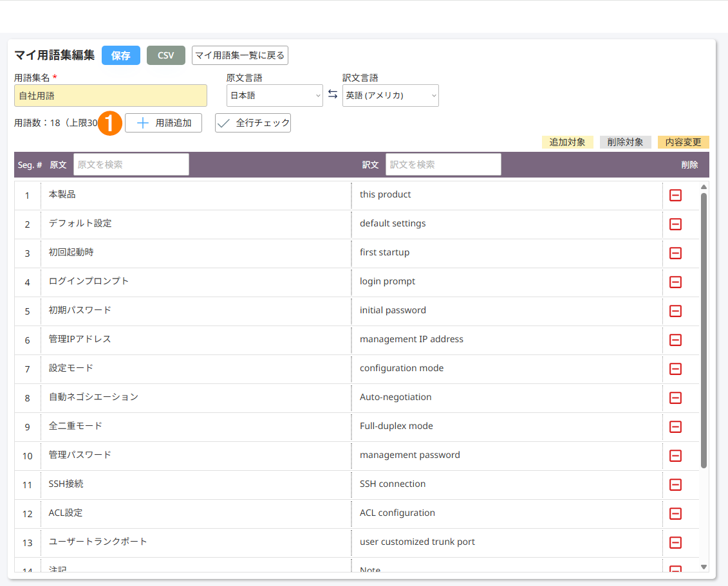Run 全行チェック on all rows

(253, 123)
